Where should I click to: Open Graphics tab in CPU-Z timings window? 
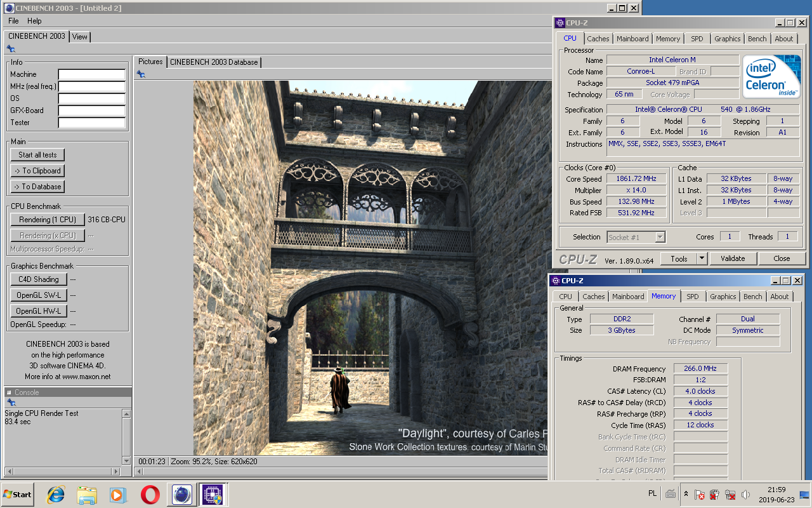(723, 297)
